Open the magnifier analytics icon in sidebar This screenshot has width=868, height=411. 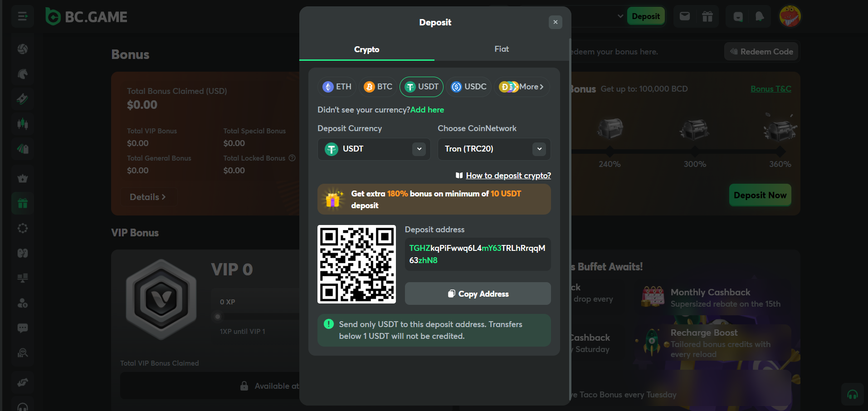click(23, 353)
